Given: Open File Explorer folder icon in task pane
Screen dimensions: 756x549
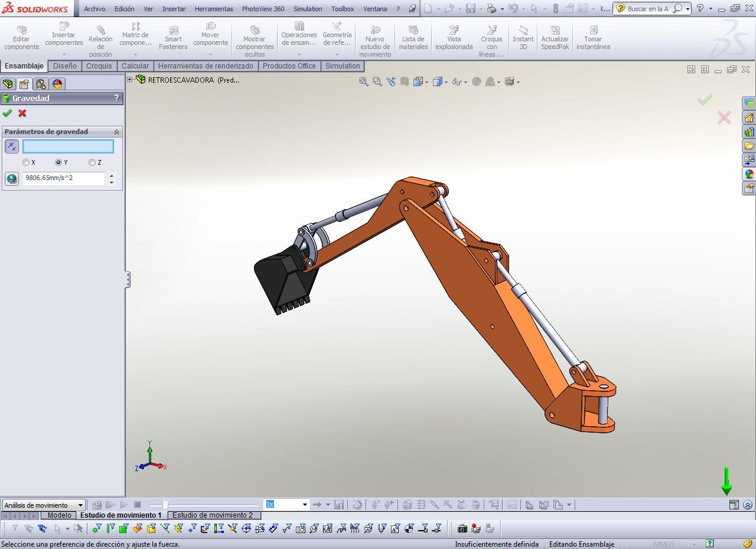Looking at the screenshot, I should click(749, 146).
